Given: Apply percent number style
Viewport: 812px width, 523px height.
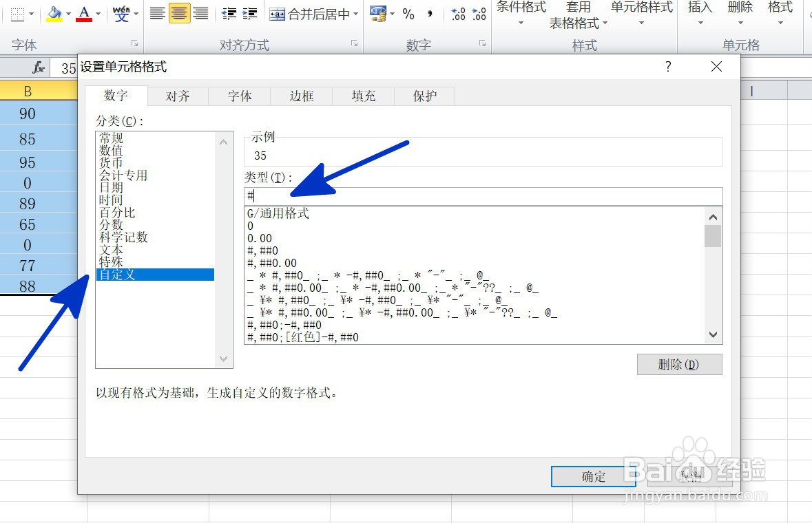Looking at the screenshot, I should tap(409, 12).
